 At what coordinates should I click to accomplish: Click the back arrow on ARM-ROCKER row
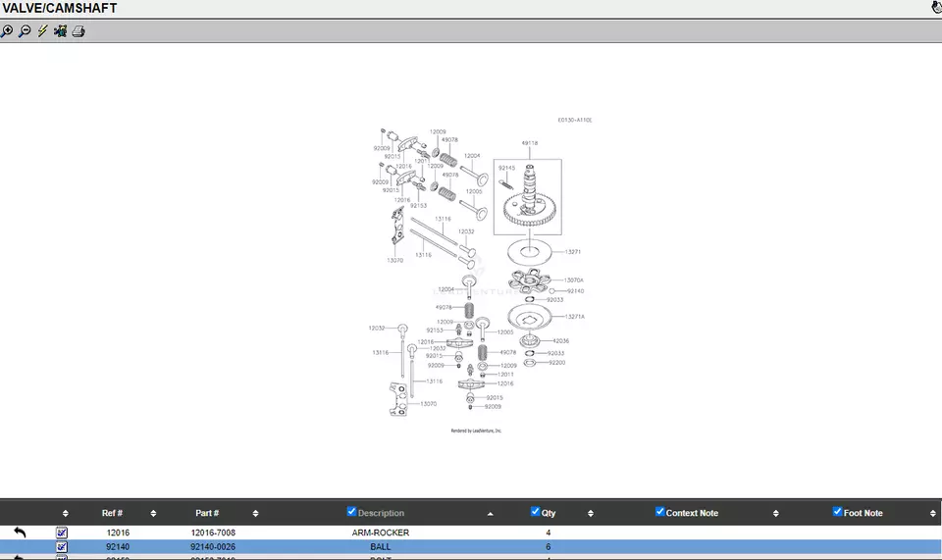20,533
